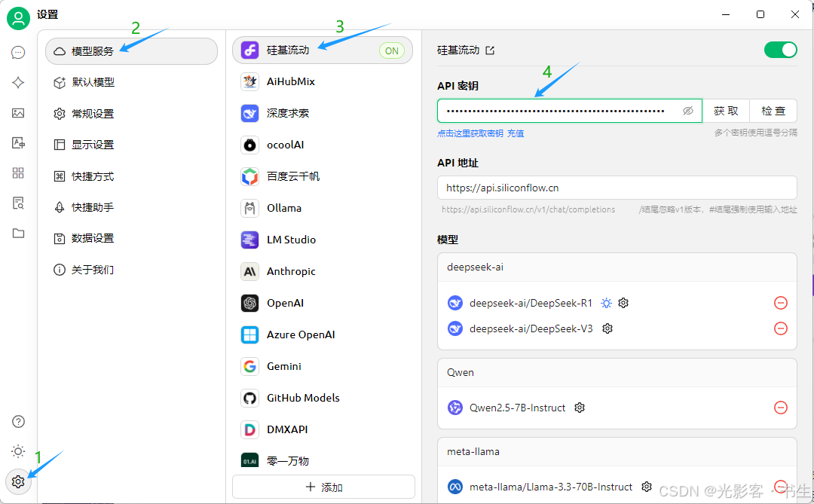Open the 快捷方式 settings menu
814x504 pixels.
click(131, 176)
